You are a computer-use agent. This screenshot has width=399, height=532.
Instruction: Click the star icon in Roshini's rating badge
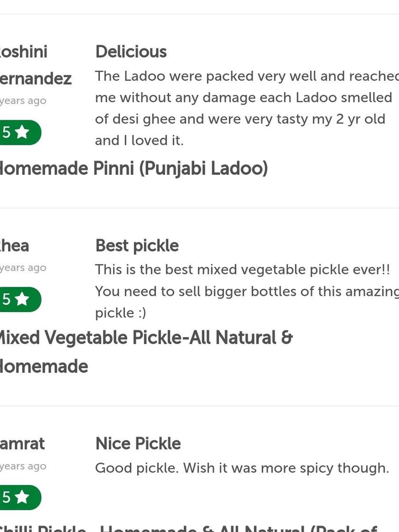pos(22,133)
